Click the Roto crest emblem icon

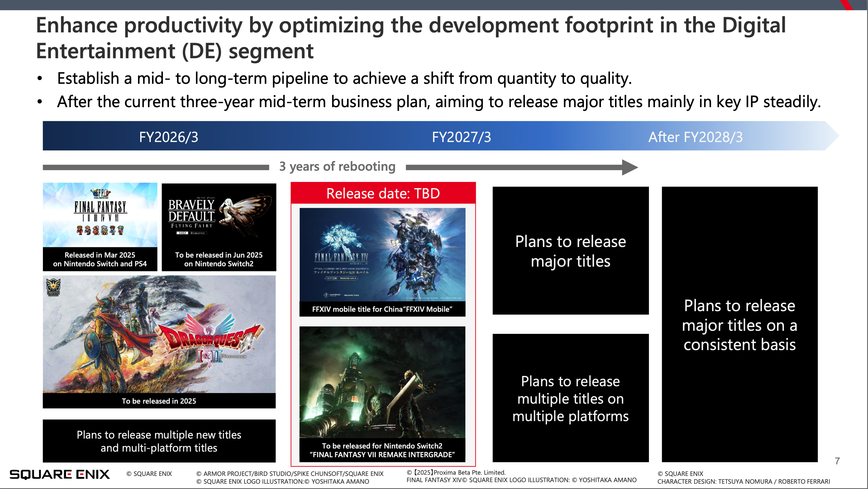click(x=53, y=287)
